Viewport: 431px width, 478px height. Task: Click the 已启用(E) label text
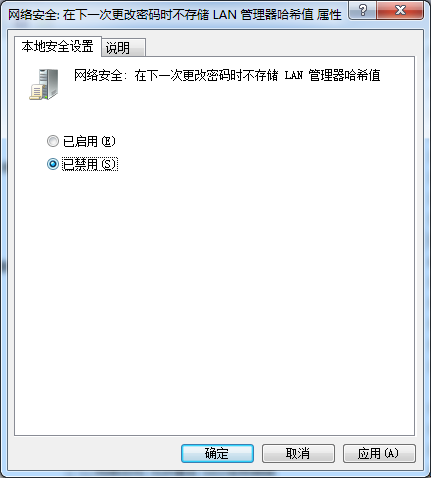tap(89, 141)
